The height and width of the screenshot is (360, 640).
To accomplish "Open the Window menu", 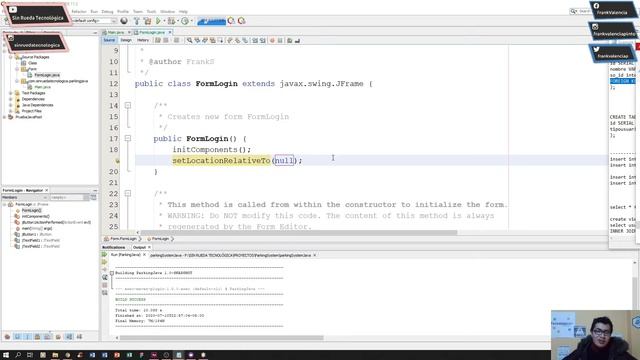I will click(167, 11).
